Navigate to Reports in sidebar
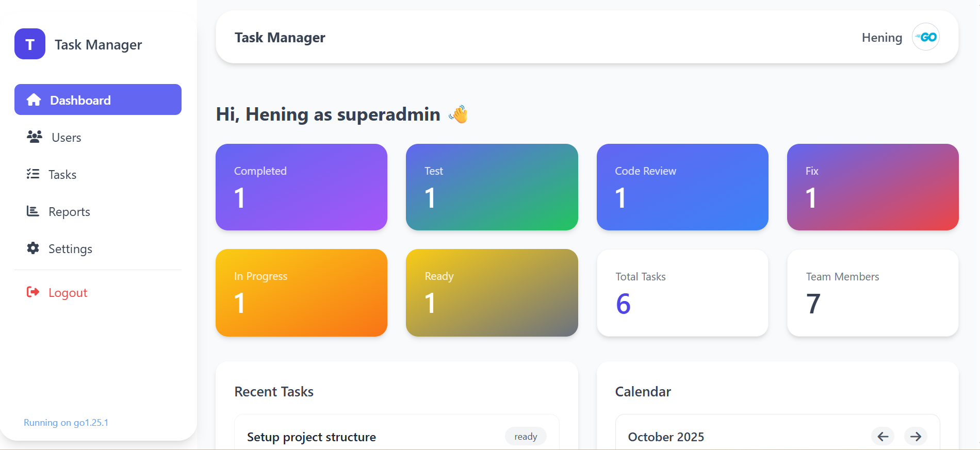Image resolution: width=980 pixels, height=450 pixels. point(69,212)
